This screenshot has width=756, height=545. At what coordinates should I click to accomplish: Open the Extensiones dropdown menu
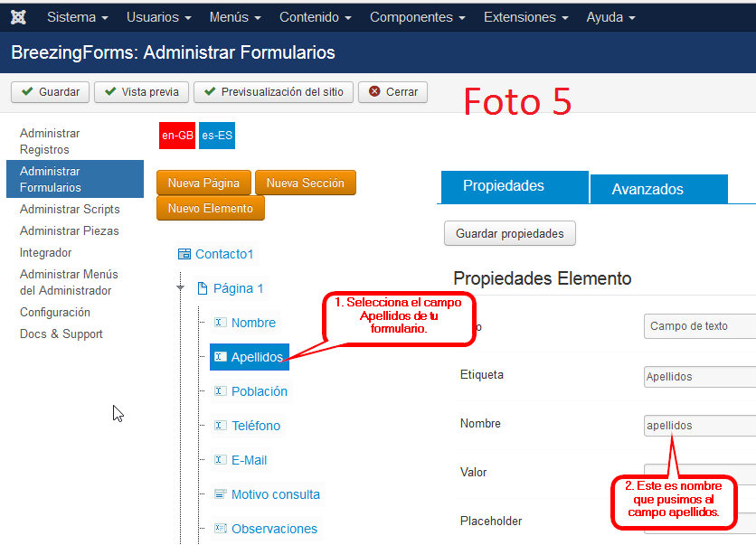(x=525, y=17)
